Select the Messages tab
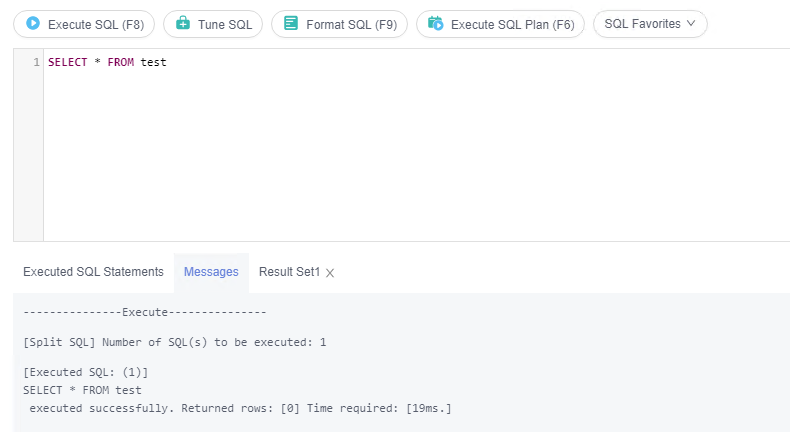Image resolution: width=790 pixels, height=432 pixels. coord(211,272)
